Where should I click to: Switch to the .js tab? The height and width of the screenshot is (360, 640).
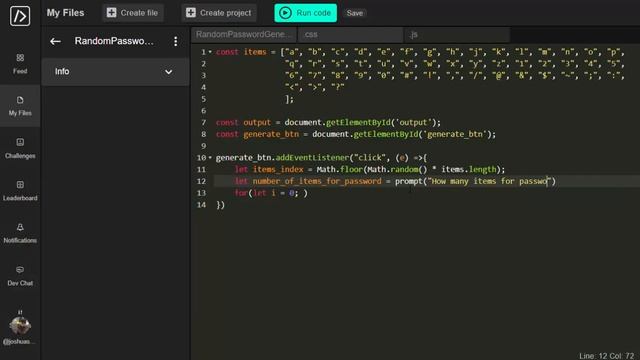point(457,35)
